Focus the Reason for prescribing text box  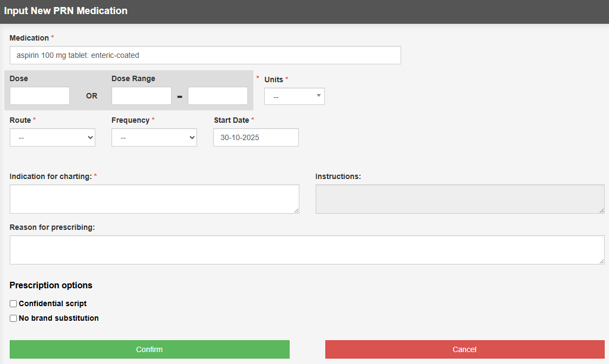(307, 249)
